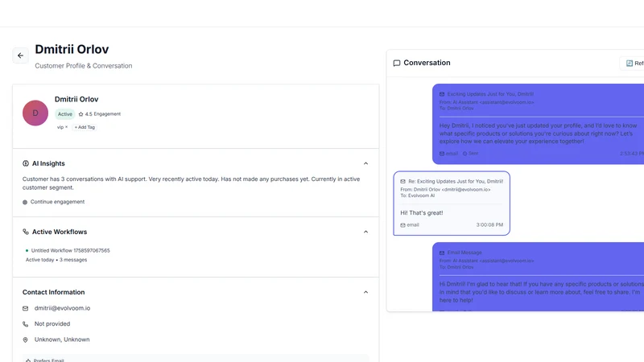
Task: Click the From: Dmitrii Orlov sender line
Action: click(x=445, y=190)
